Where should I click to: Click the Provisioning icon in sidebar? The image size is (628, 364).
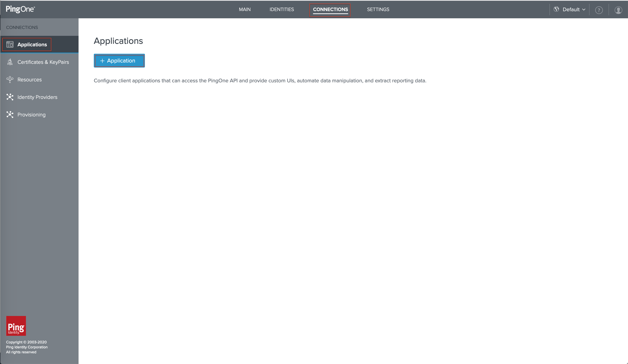[x=10, y=114]
